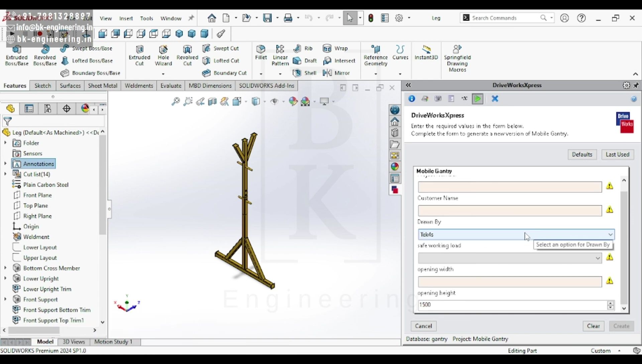
Task: Click the Defaults button
Action: tap(582, 154)
